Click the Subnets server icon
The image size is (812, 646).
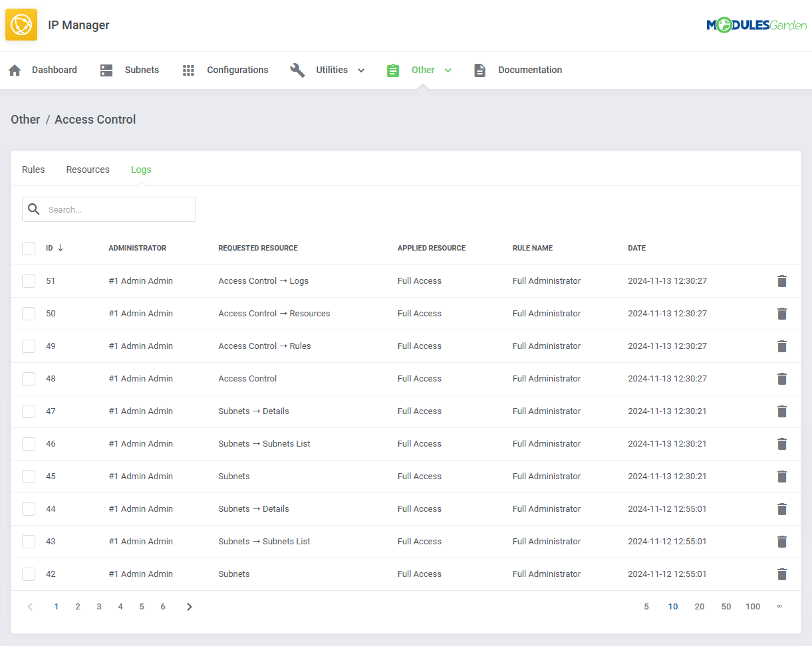point(106,70)
